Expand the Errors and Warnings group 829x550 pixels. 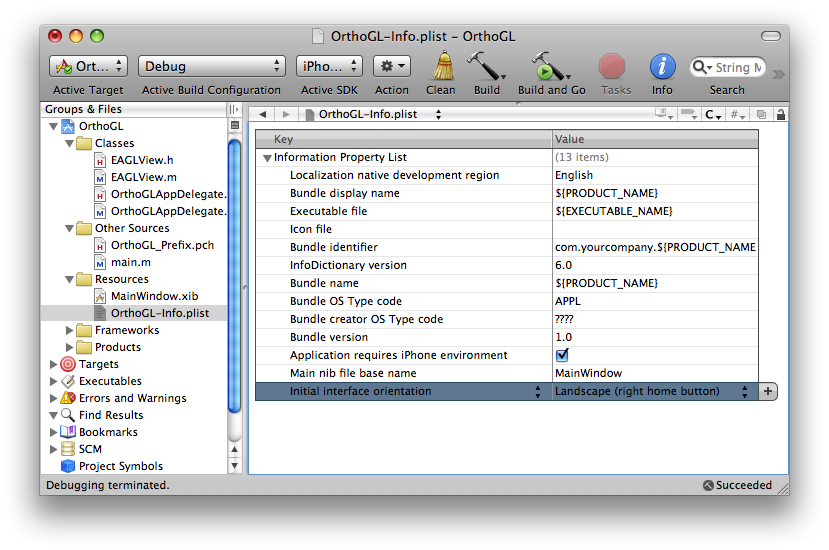pyautogui.click(x=53, y=398)
